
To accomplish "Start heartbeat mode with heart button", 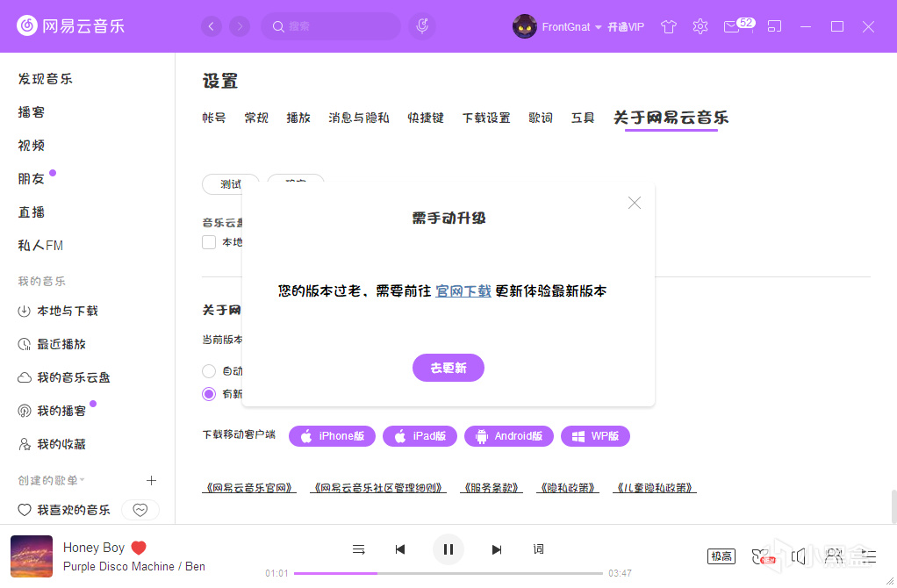I will (x=140, y=510).
